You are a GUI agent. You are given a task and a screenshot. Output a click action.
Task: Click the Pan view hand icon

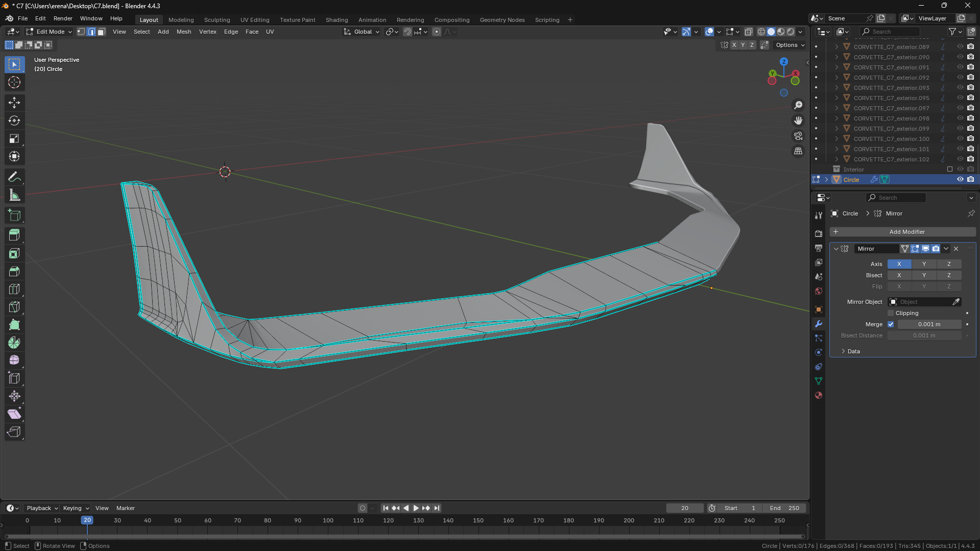[x=798, y=121]
